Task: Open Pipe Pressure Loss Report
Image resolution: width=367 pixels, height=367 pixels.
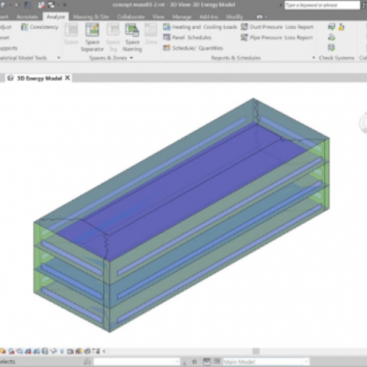Action: 277,37
